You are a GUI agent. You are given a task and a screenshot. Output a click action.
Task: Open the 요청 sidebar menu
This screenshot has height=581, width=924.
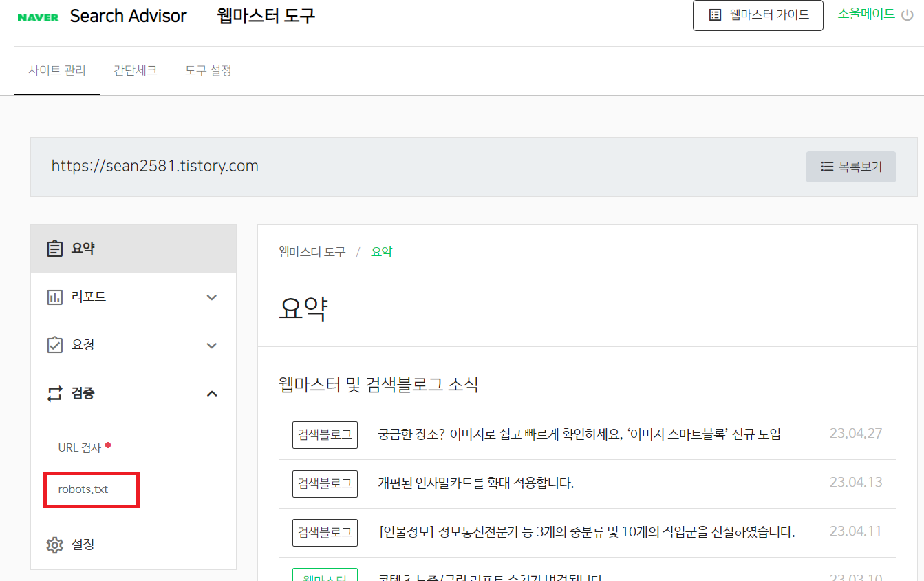click(x=133, y=346)
